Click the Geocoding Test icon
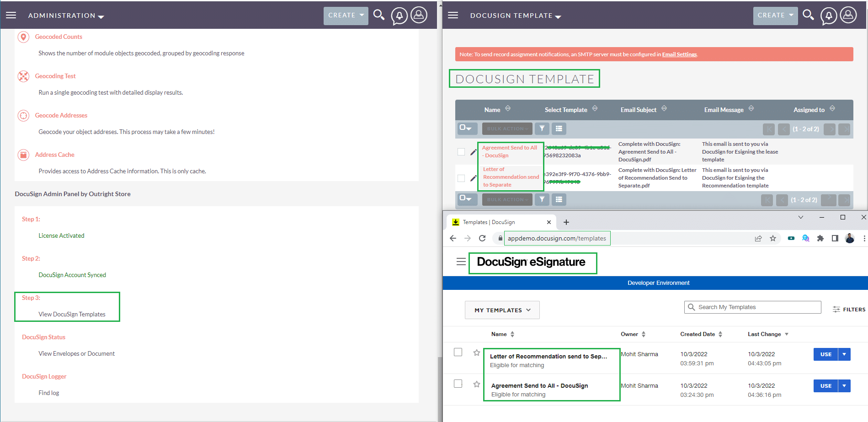This screenshot has width=868, height=422. [x=23, y=76]
